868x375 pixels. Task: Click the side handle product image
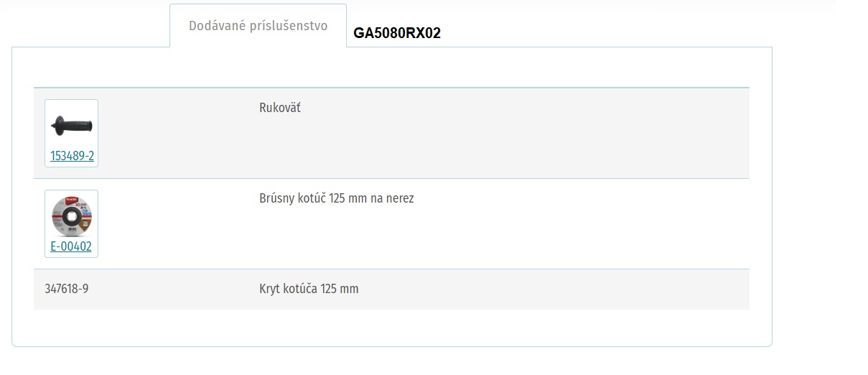coord(71,125)
